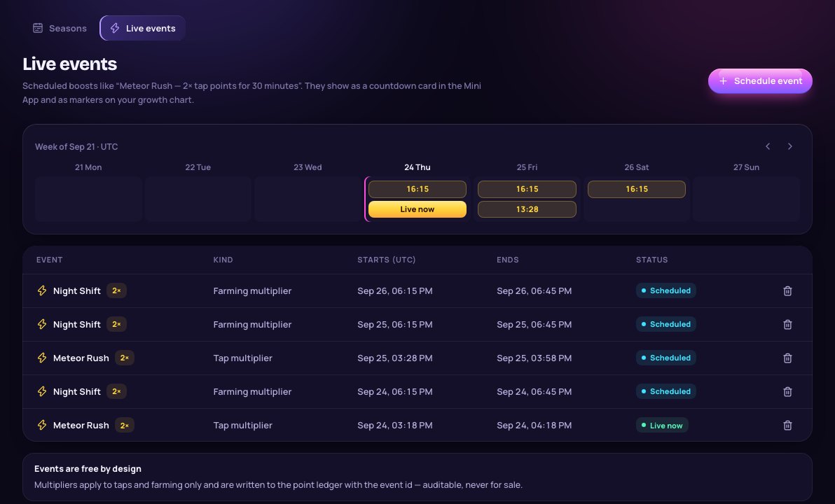
Task: Open the Thursday 16:15 calendar event
Action: point(417,189)
